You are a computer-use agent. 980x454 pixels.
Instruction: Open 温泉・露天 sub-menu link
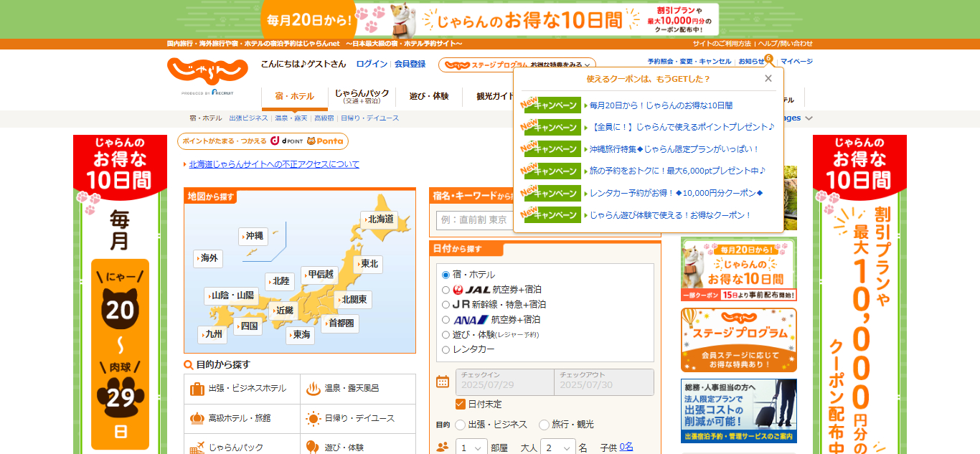pyautogui.click(x=291, y=118)
